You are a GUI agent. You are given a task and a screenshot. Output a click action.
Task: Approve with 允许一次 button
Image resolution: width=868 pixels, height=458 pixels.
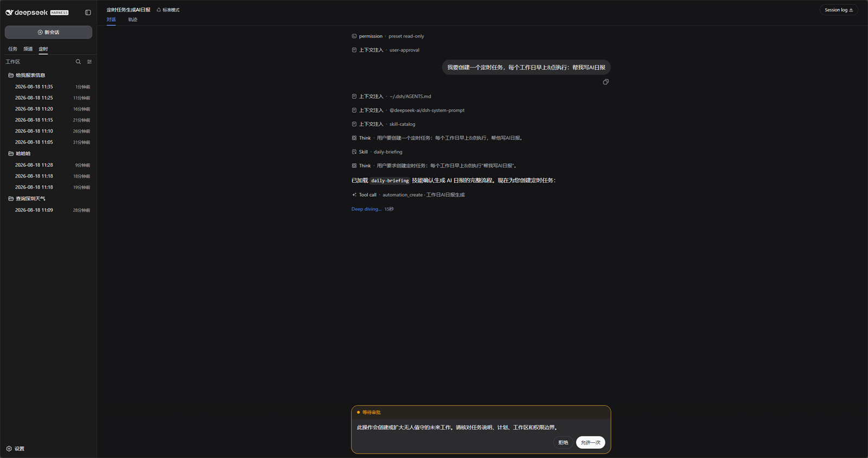(590, 442)
